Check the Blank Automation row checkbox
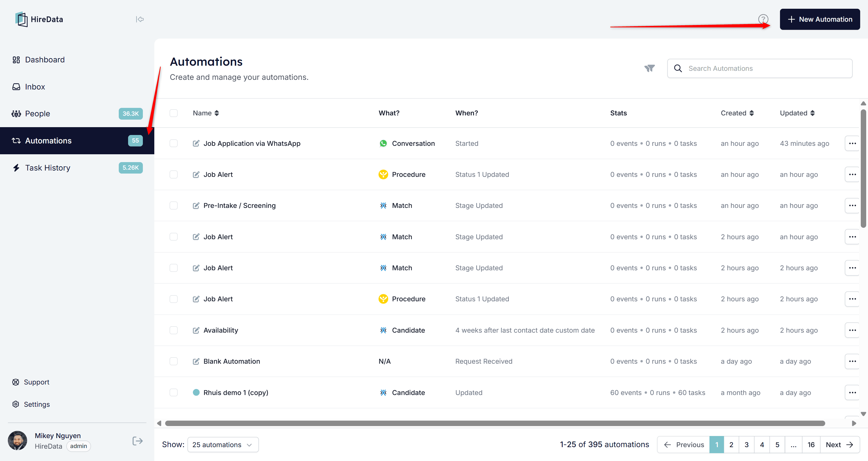 pos(174,361)
